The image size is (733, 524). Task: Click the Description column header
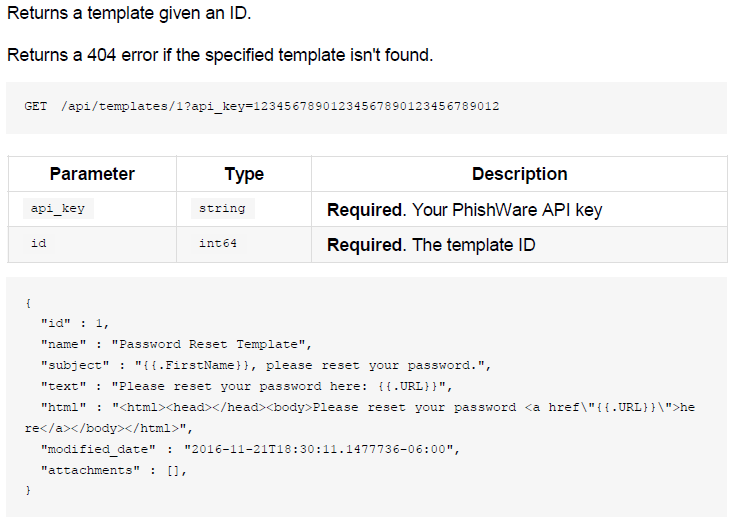point(519,174)
